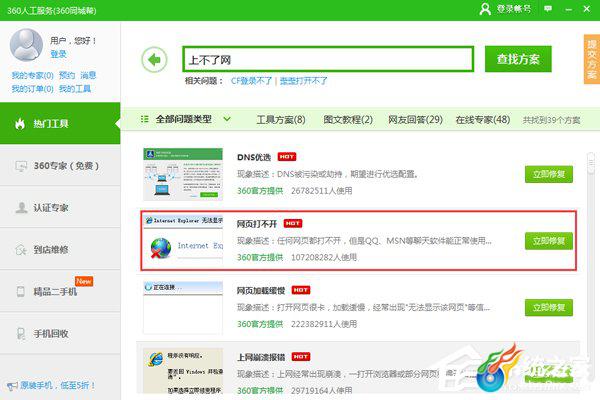Click 立即修复 for 网页打不开

click(549, 241)
